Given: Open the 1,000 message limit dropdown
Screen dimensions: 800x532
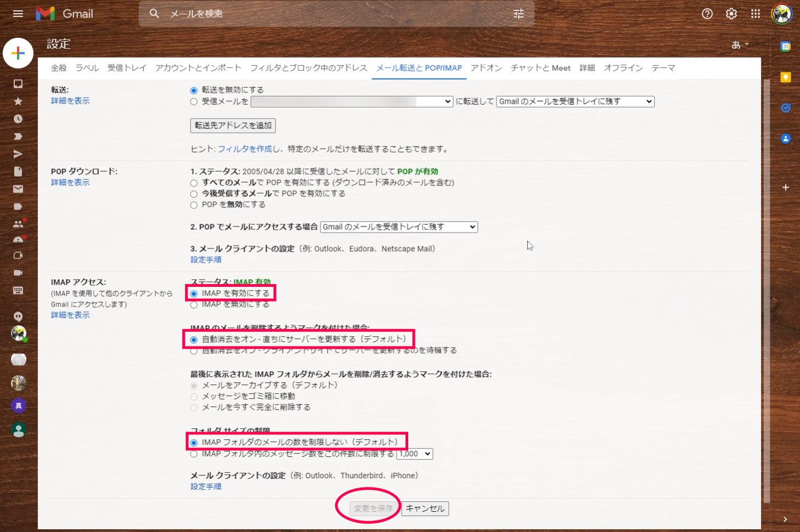Looking at the screenshot, I should coord(415,454).
